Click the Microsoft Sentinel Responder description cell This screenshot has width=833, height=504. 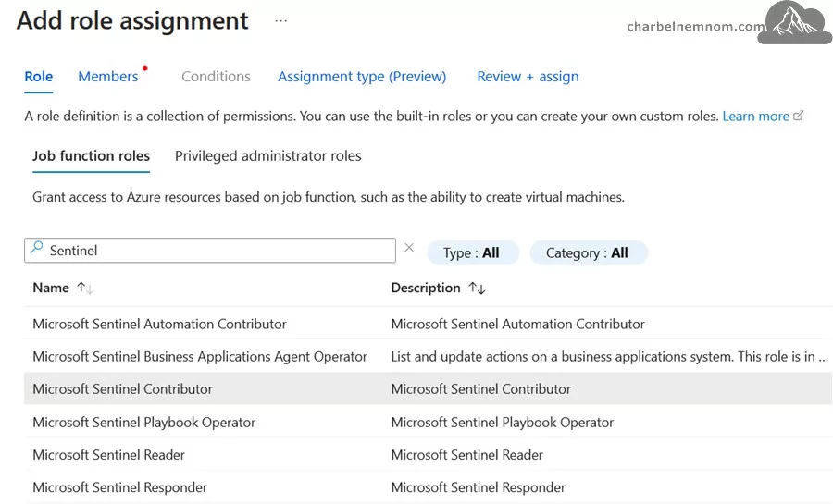(479, 487)
